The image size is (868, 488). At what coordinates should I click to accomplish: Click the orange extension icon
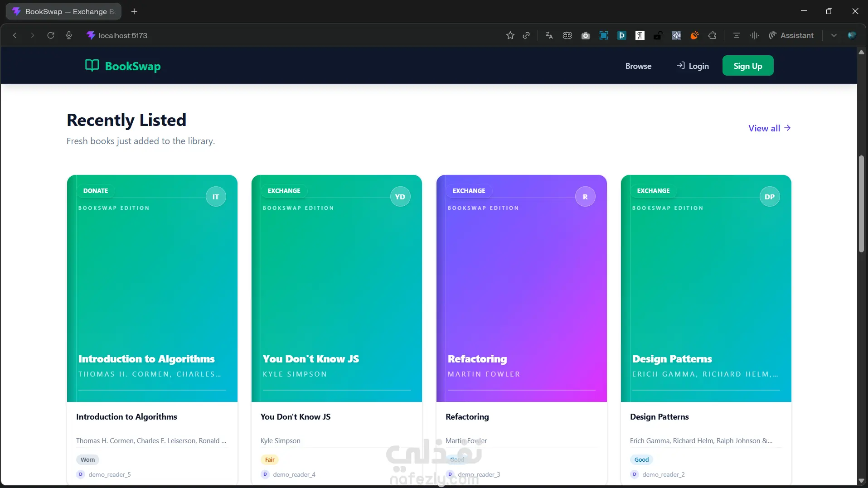(x=694, y=35)
